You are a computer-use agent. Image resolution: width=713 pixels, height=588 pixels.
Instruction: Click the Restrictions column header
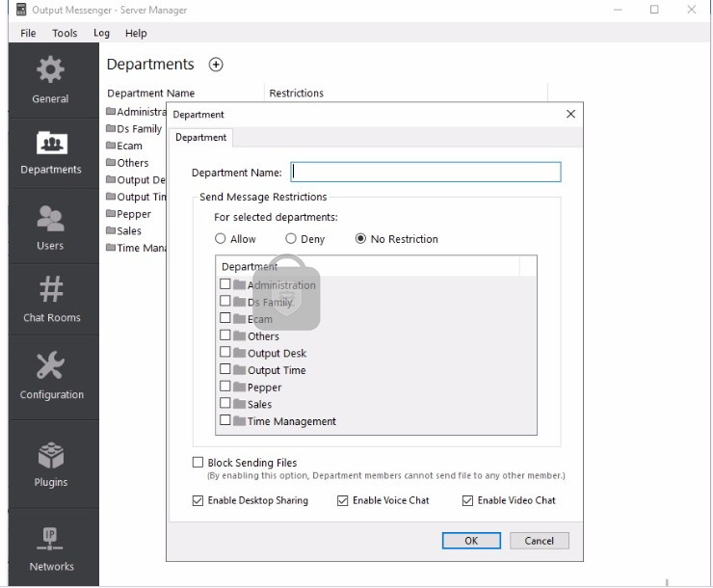click(297, 94)
